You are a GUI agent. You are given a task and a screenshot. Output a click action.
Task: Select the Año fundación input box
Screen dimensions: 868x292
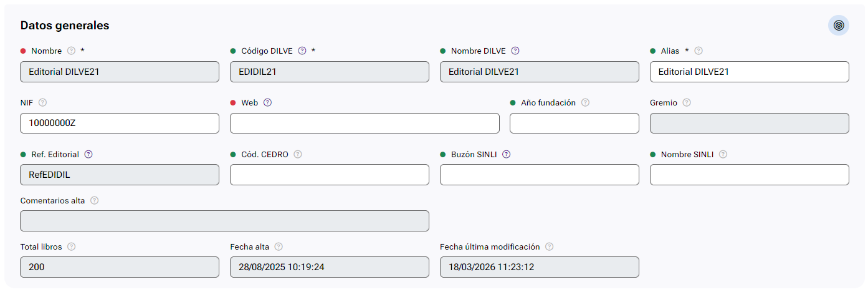(574, 124)
